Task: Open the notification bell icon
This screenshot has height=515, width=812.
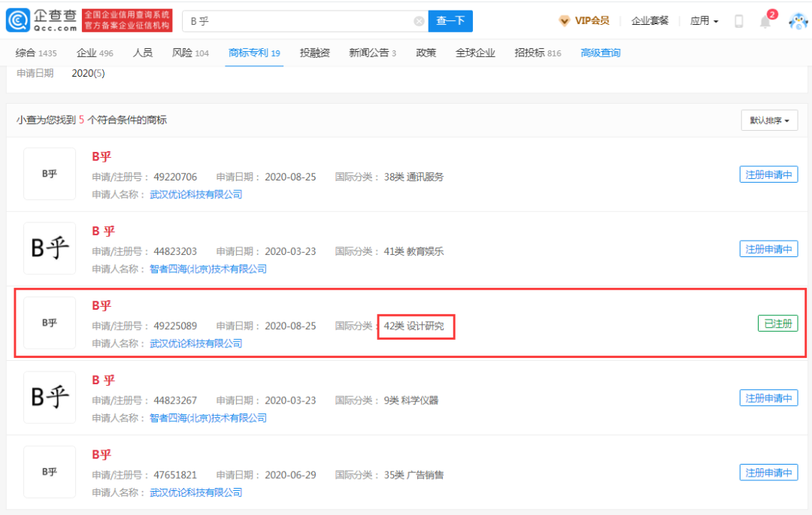Action: [x=765, y=21]
